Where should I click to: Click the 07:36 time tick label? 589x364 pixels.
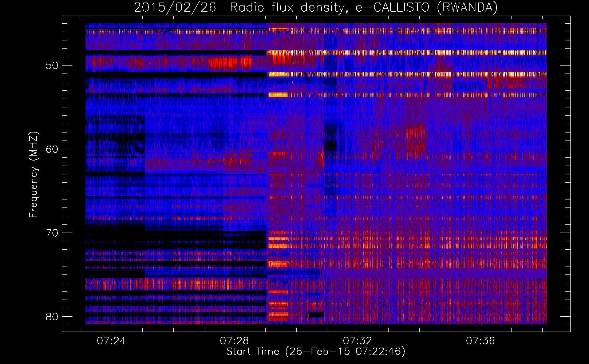(481, 341)
